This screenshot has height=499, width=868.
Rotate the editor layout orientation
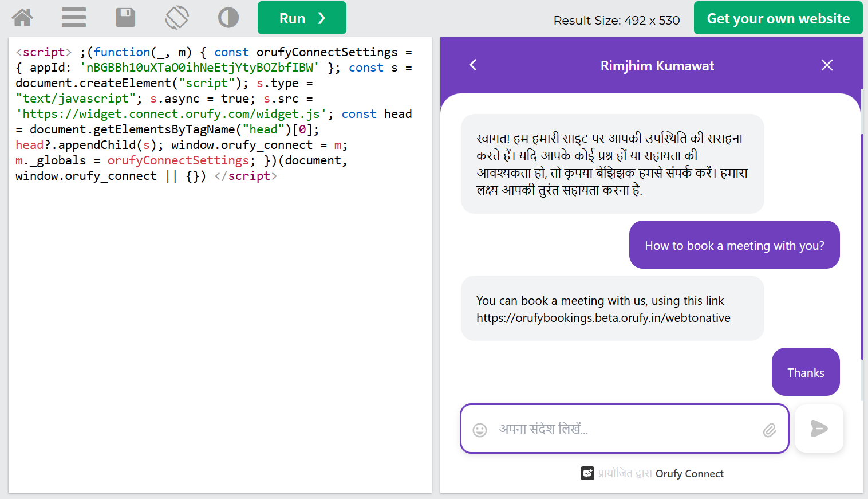[177, 18]
